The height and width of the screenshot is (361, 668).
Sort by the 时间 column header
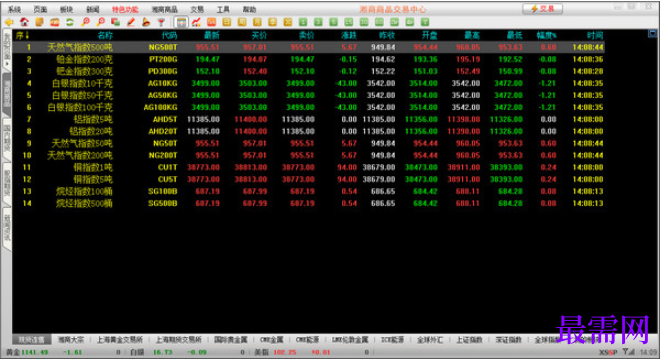(595, 35)
